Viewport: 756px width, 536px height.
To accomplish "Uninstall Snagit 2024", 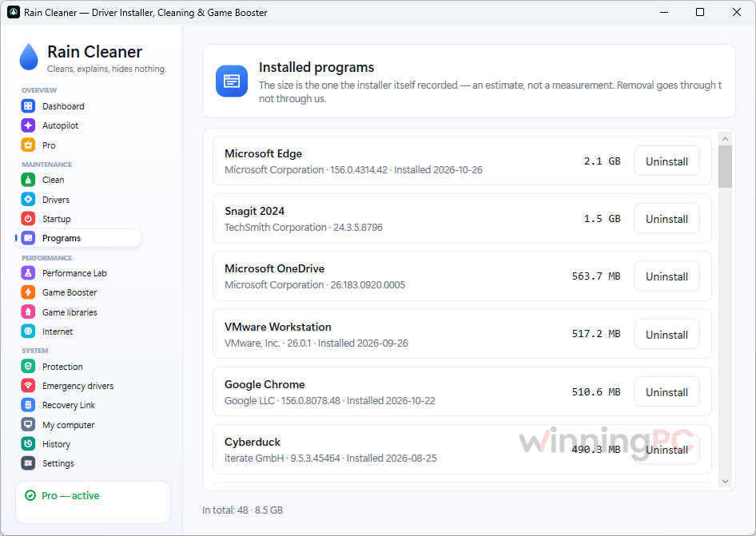I will tap(666, 219).
